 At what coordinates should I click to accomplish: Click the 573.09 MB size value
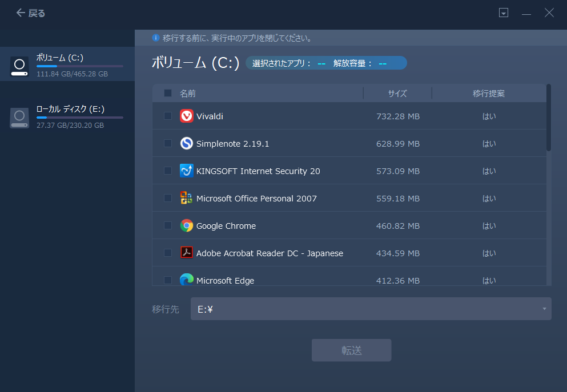398,171
